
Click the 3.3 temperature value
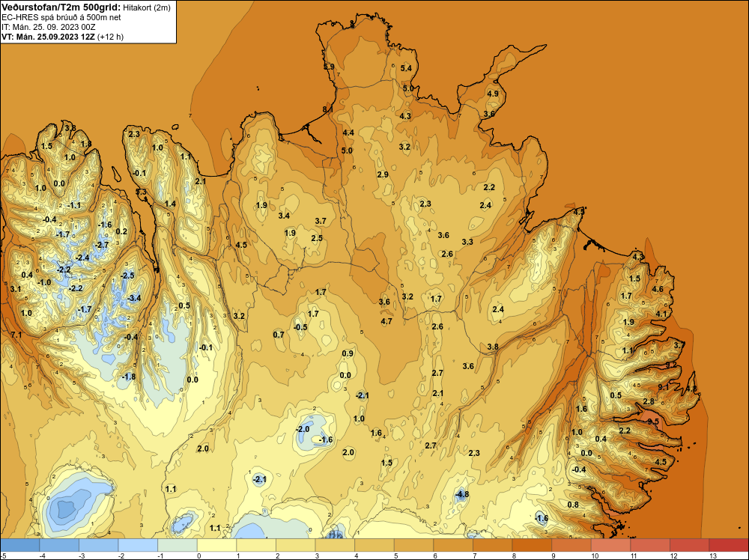point(467,242)
